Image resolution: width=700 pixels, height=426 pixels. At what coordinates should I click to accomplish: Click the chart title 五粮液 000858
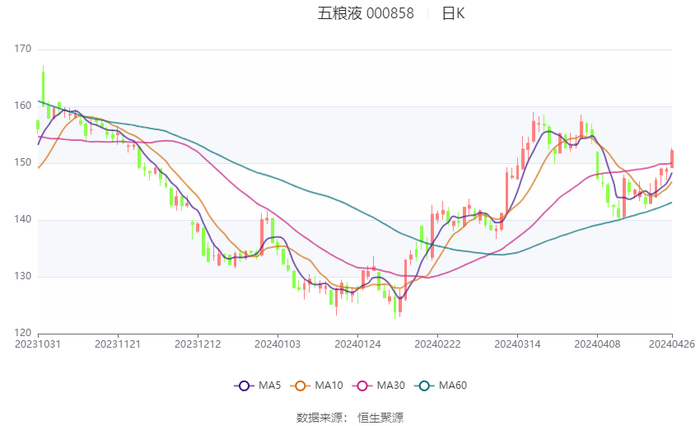[x=365, y=14]
